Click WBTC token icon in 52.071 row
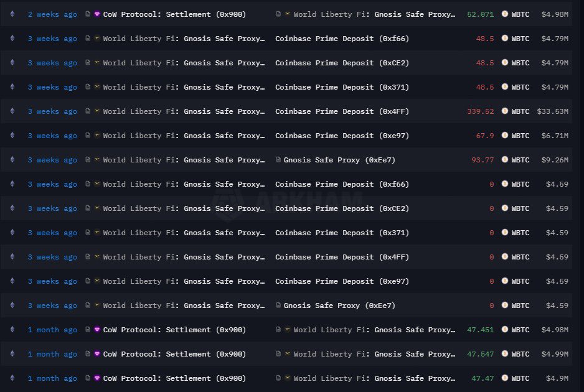Image resolution: width=584 pixels, height=392 pixels. point(505,14)
